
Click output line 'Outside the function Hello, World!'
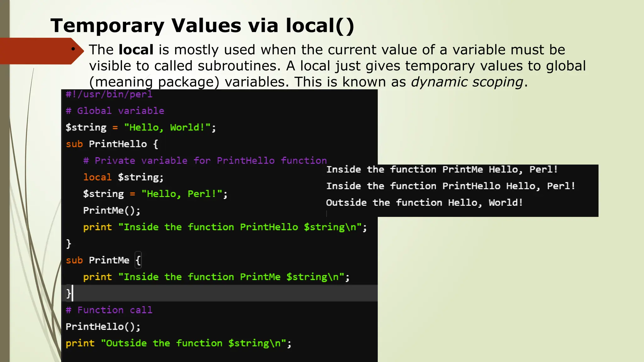click(425, 203)
